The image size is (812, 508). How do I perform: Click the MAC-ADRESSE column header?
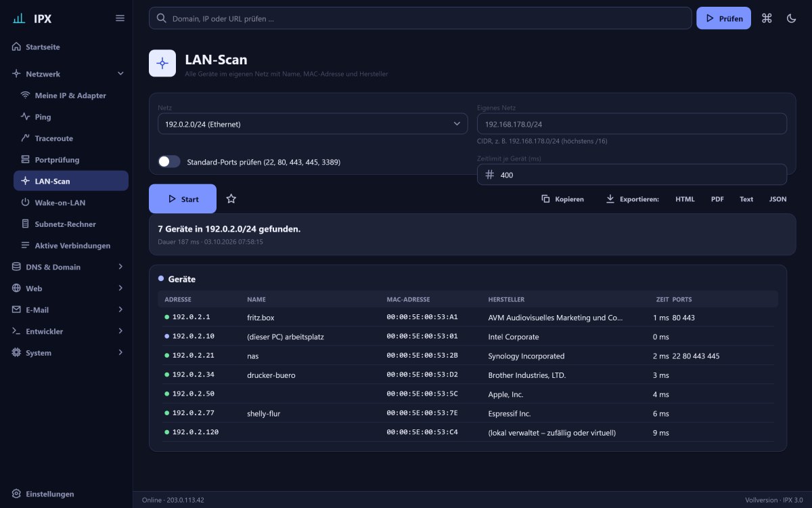click(408, 299)
